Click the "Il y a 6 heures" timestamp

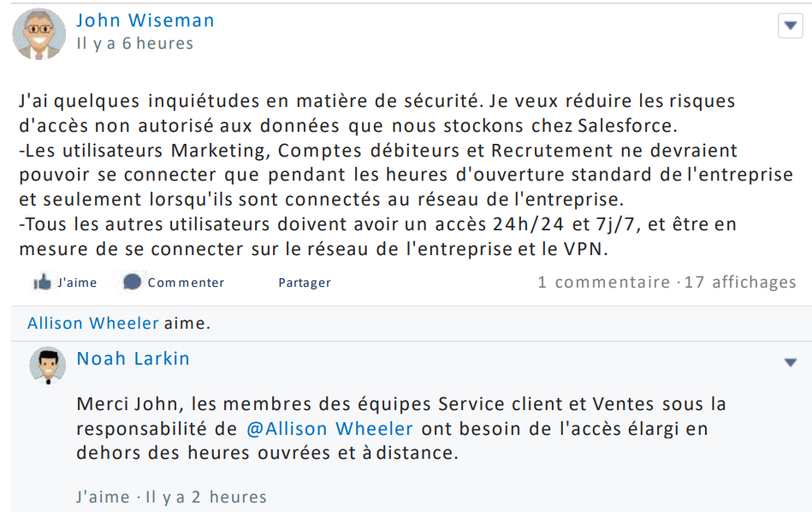135,44
